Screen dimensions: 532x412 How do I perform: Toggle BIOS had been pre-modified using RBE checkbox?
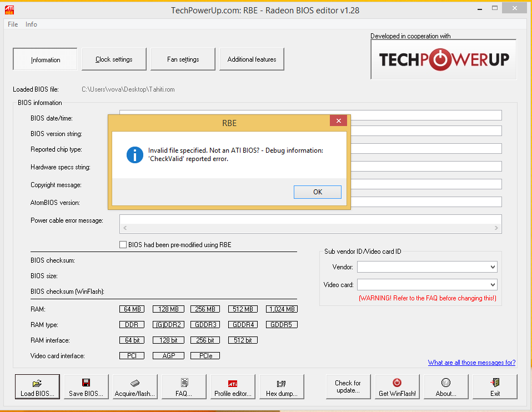(x=123, y=245)
